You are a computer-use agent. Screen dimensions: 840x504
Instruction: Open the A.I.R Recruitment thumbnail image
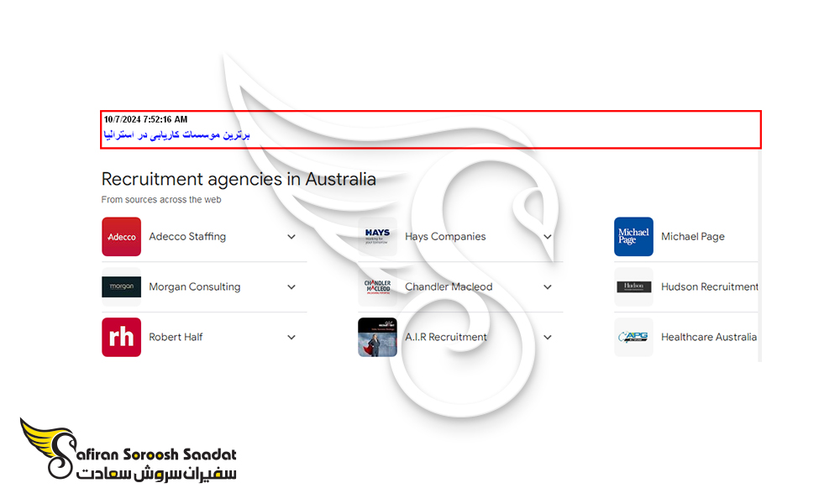378,338
